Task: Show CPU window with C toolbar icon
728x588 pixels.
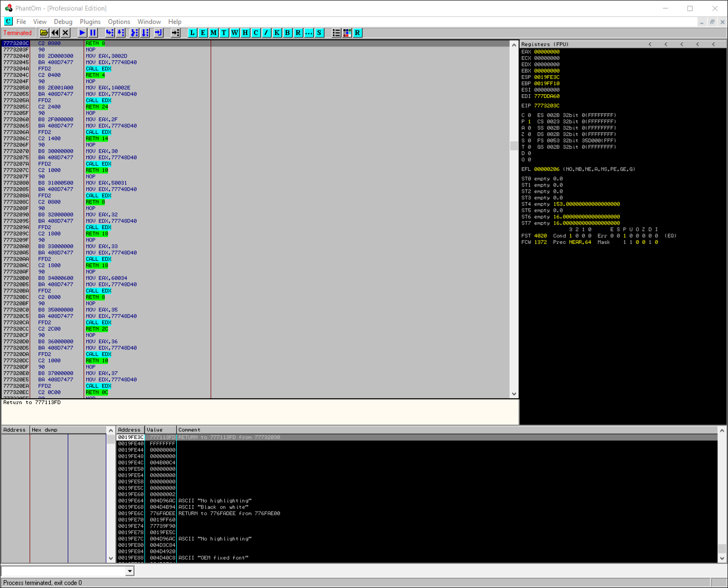Action: click(256, 33)
